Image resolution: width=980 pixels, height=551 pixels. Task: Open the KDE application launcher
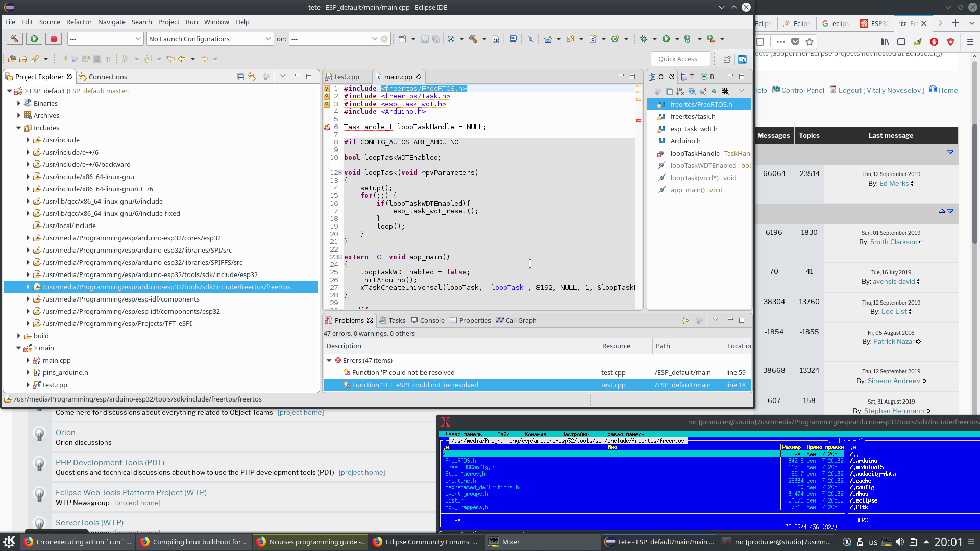point(9,542)
